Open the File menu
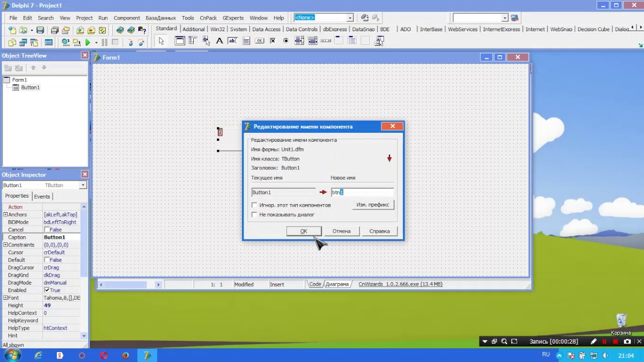This screenshot has height=362, width=644. (13, 18)
